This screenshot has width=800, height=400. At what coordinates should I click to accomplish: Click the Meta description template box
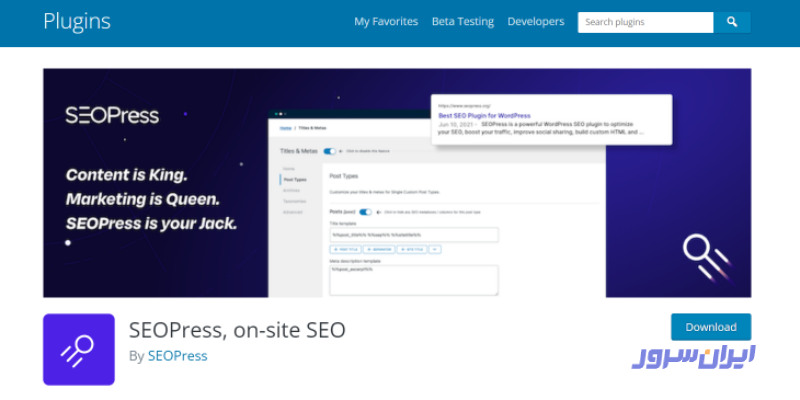(414, 280)
